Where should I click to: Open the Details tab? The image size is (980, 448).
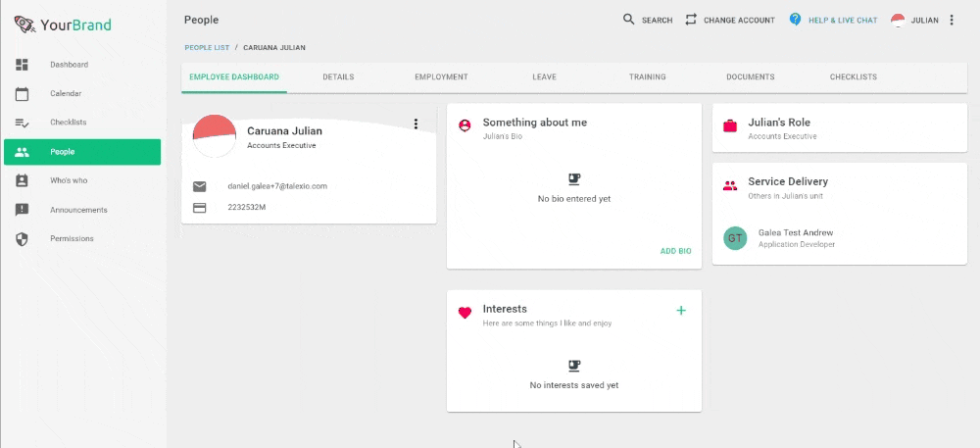coord(338,77)
